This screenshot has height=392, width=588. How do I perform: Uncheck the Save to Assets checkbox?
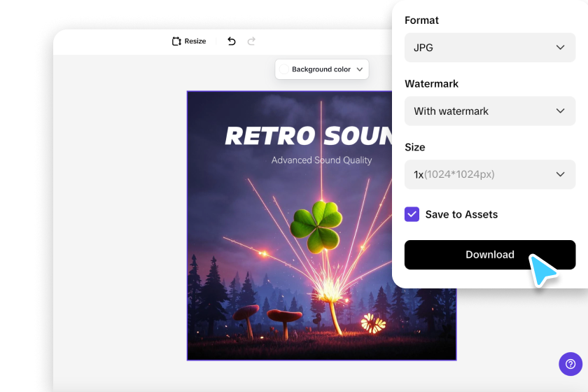(412, 215)
